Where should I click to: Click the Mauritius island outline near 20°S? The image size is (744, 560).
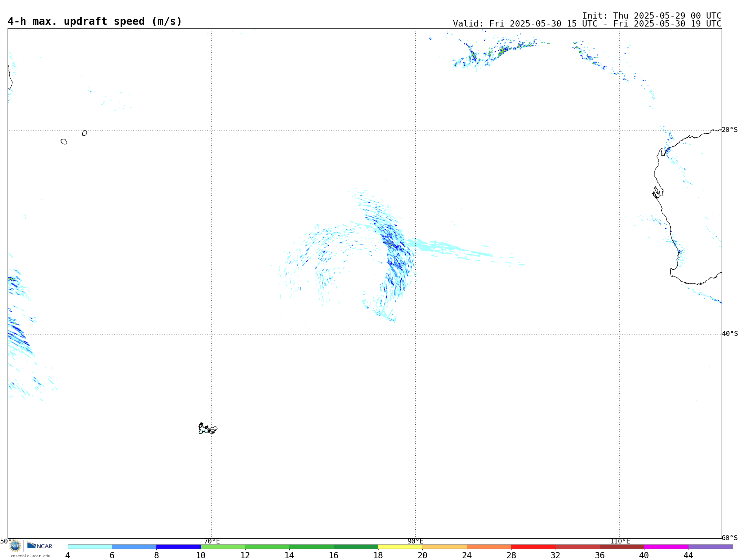pyautogui.click(x=84, y=133)
